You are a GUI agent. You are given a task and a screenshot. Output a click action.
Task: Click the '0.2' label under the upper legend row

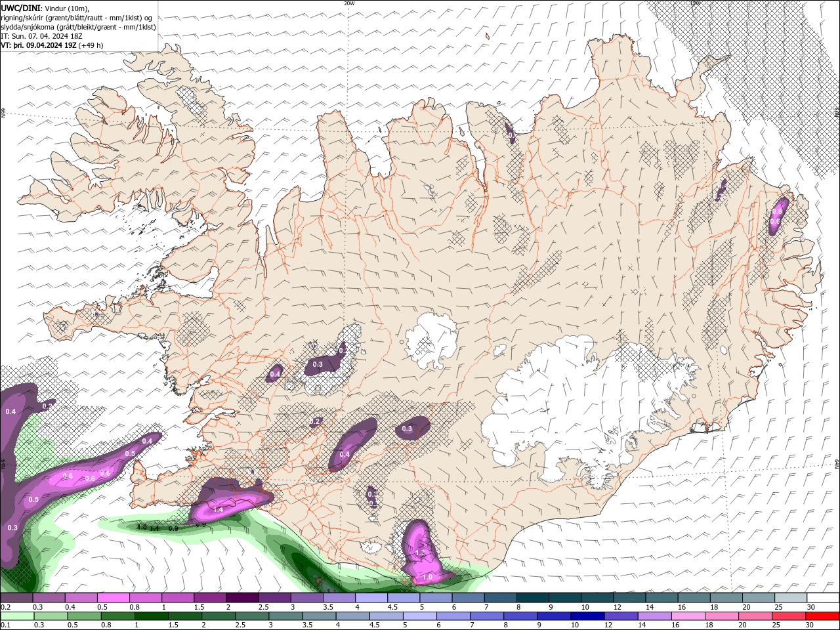5,607
